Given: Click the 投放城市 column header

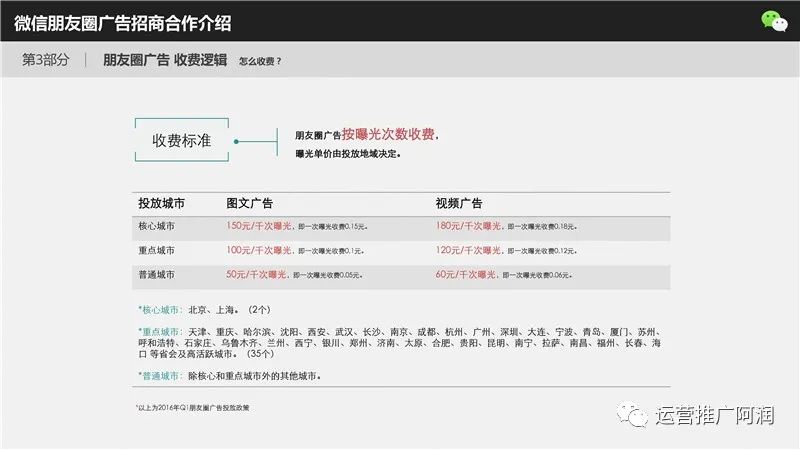Looking at the screenshot, I should [161, 204].
